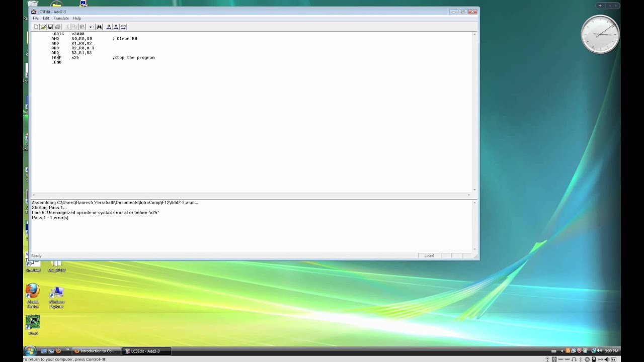Click the ';Stop the program' comment

click(133, 57)
